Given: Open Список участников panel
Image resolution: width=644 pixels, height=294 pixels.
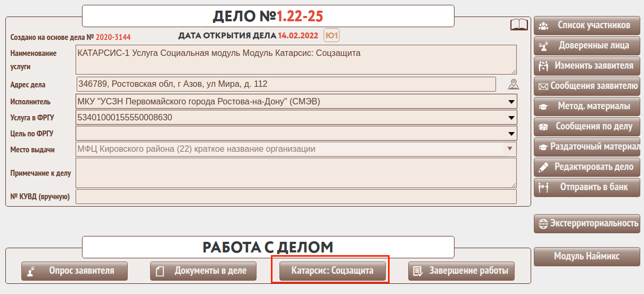Looking at the screenshot, I should click(587, 25).
